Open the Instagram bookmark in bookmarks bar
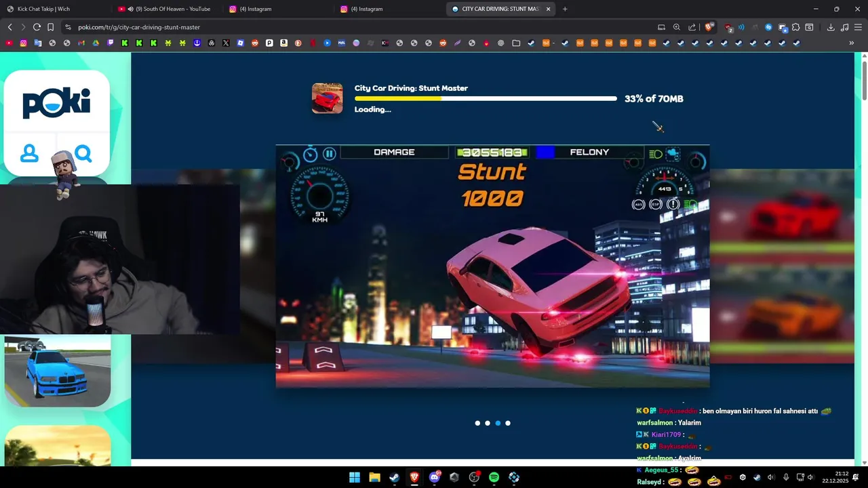The image size is (868, 488). 23,43
